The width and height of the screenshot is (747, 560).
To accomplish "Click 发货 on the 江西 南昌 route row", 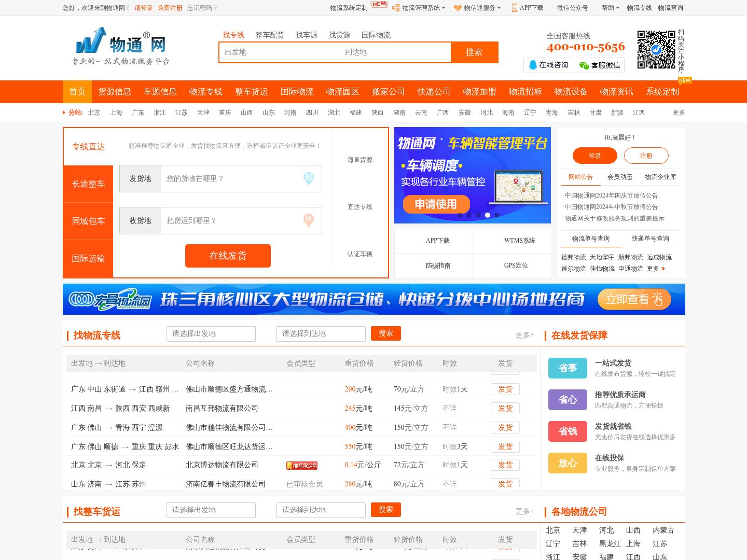I will pos(505,409).
